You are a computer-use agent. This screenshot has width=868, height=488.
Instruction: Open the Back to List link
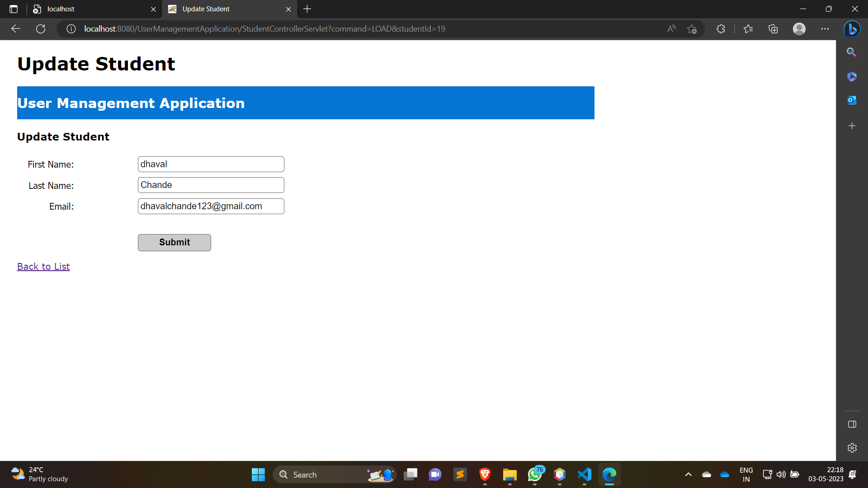[43, 266]
